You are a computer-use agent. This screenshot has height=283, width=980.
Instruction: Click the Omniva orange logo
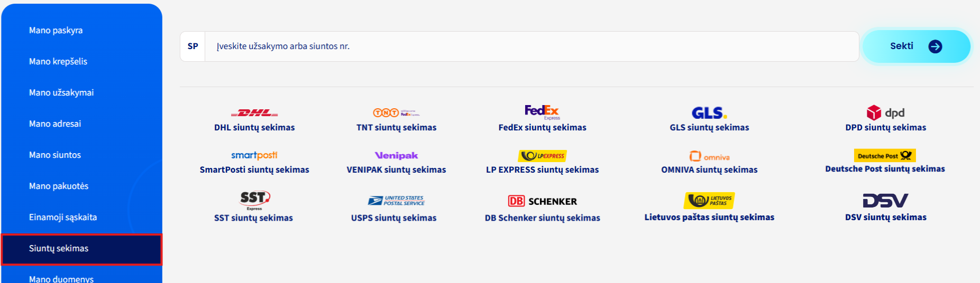coord(709,156)
